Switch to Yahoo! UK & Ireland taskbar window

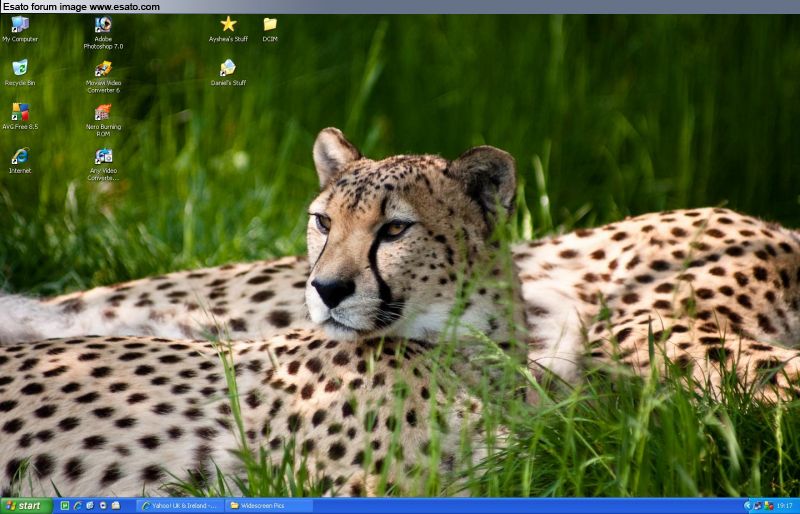tap(181, 506)
